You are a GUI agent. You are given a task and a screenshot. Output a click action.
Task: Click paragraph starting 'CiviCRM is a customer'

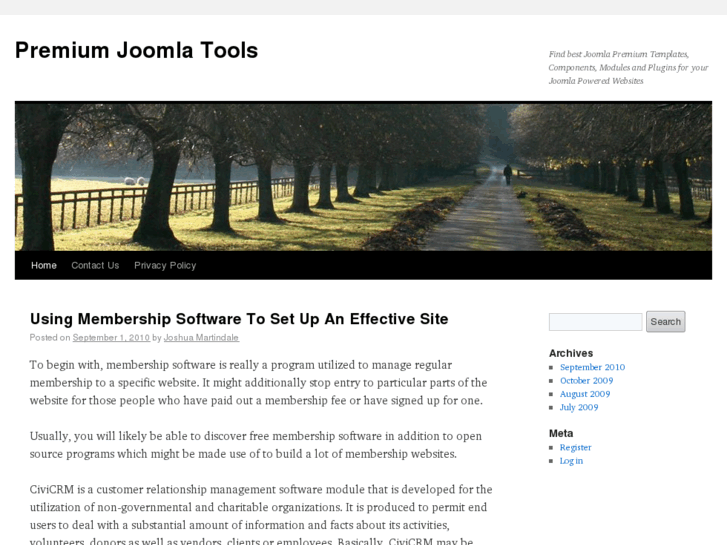click(x=261, y=514)
